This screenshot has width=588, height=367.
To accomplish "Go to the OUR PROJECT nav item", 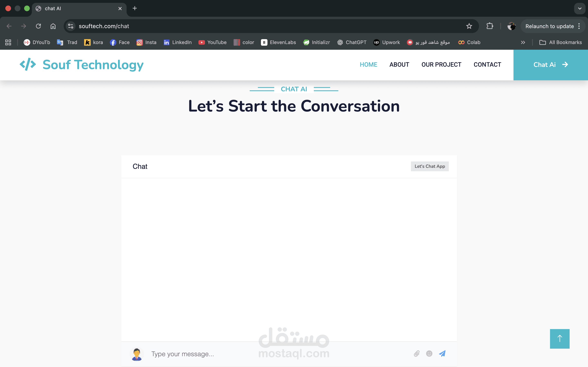I will tap(441, 65).
